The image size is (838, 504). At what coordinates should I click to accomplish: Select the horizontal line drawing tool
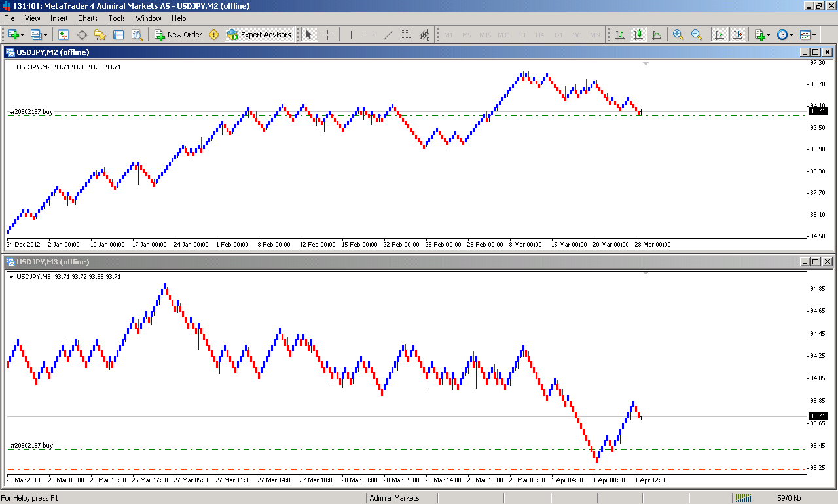(x=370, y=35)
